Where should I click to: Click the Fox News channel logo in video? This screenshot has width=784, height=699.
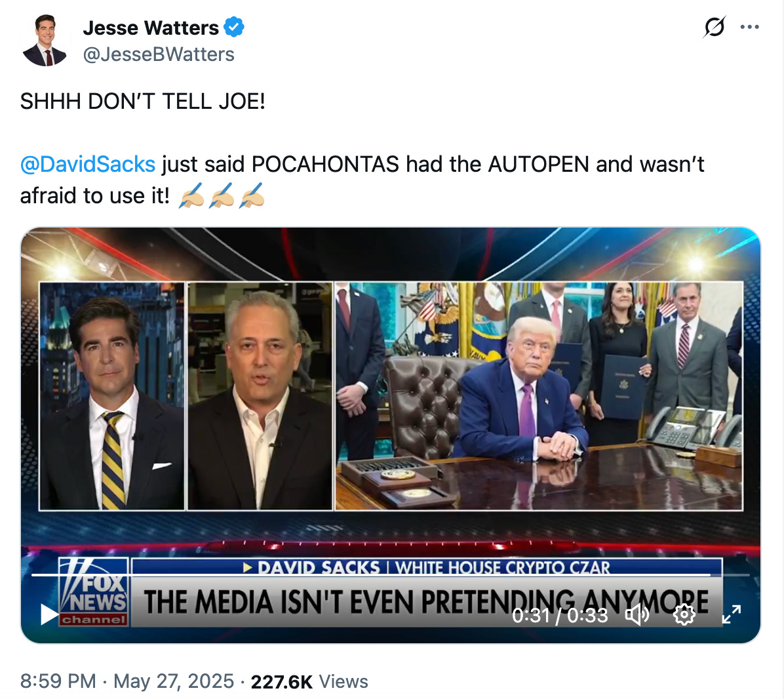pyautogui.click(x=94, y=592)
